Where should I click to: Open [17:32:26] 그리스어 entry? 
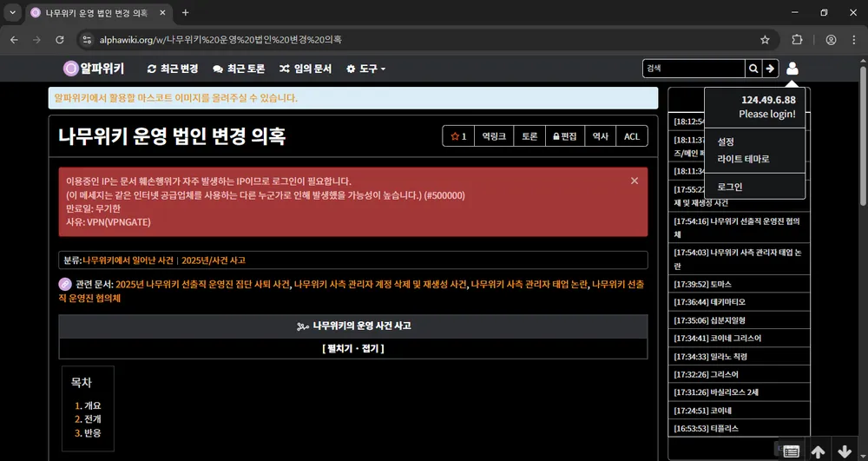coord(739,374)
